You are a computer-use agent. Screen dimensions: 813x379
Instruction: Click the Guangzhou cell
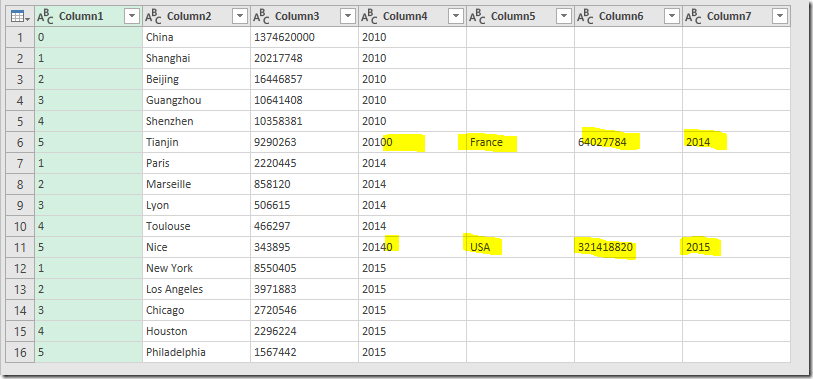197,100
